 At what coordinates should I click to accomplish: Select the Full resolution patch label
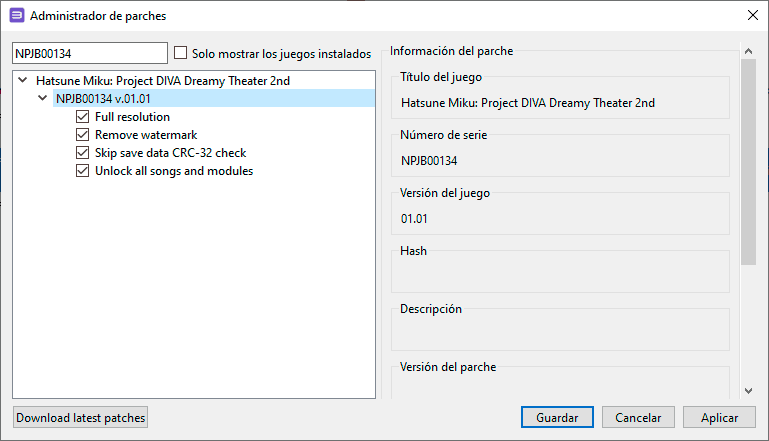pyautogui.click(x=132, y=117)
